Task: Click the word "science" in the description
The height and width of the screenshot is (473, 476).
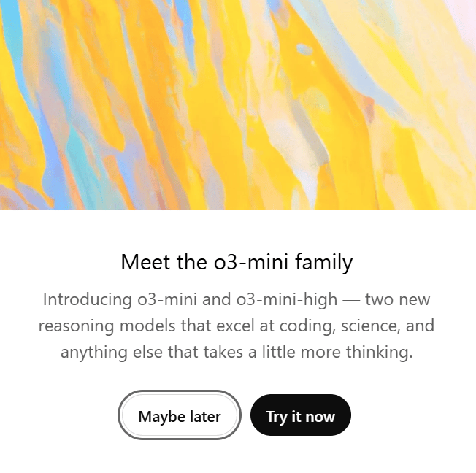Action: pos(361,326)
